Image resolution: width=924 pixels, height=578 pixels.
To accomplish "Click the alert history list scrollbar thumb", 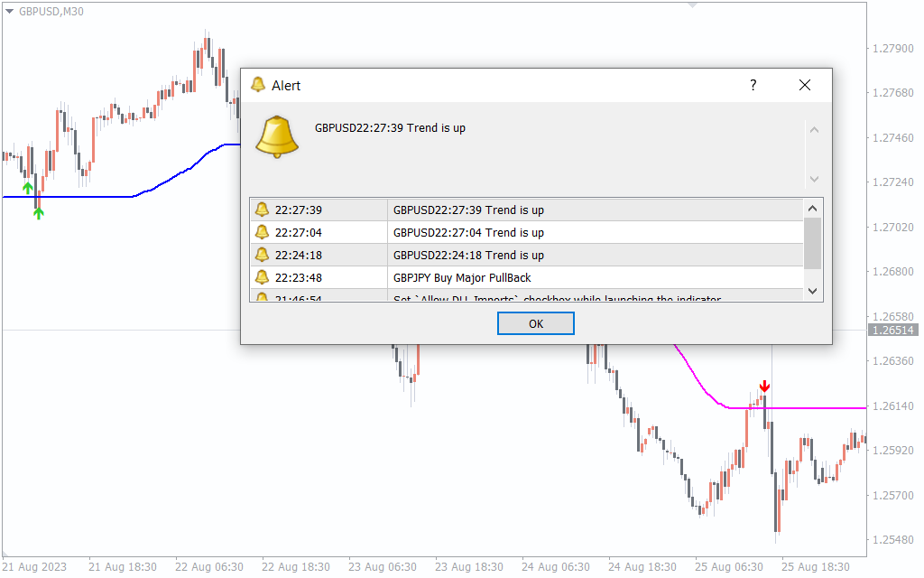I will (813, 243).
